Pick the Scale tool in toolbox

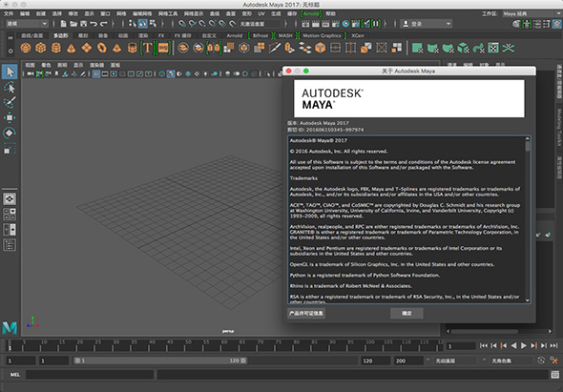pyautogui.click(x=10, y=148)
